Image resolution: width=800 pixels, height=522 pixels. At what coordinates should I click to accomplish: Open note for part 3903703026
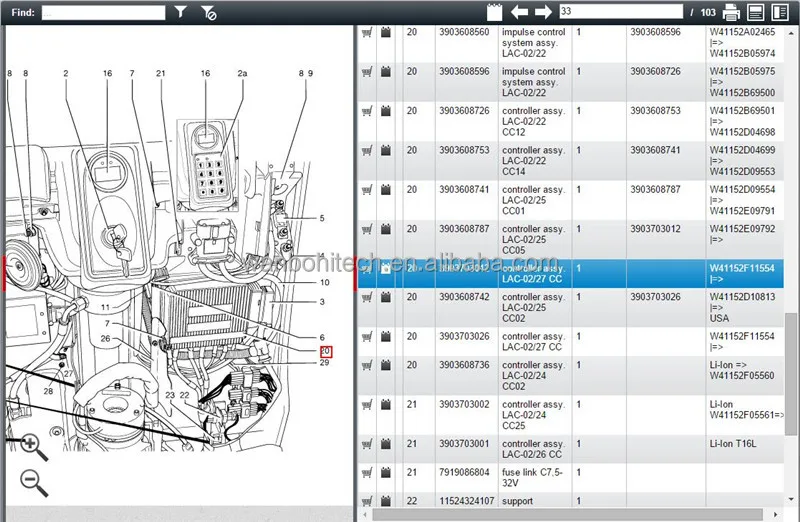tap(386, 336)
